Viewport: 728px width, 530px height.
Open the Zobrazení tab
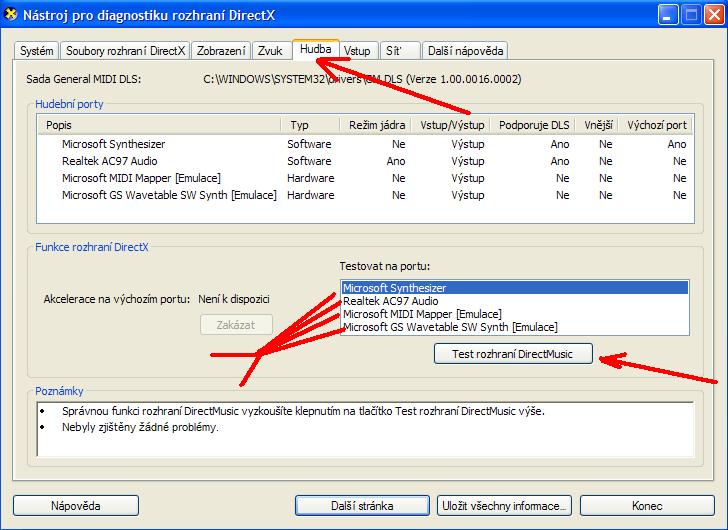tap(221, 51)
